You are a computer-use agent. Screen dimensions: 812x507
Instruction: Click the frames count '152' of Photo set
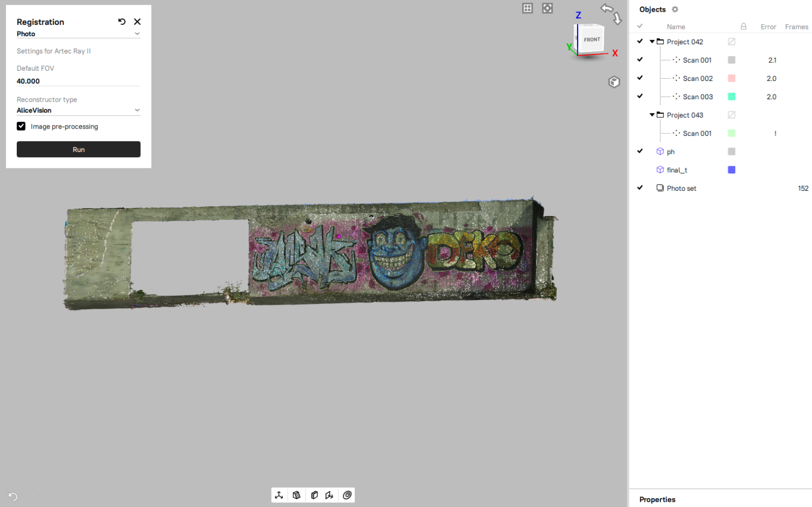coord(803,188)
